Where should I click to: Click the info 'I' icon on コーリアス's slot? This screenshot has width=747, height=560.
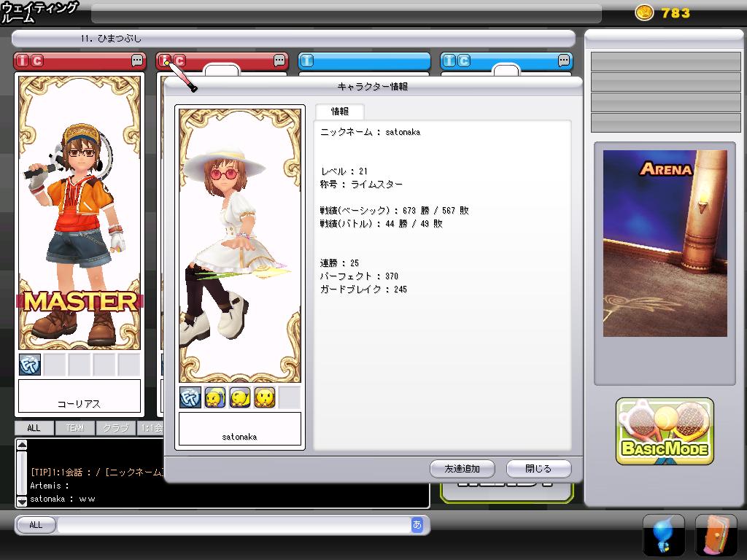(x=23, y=61)
